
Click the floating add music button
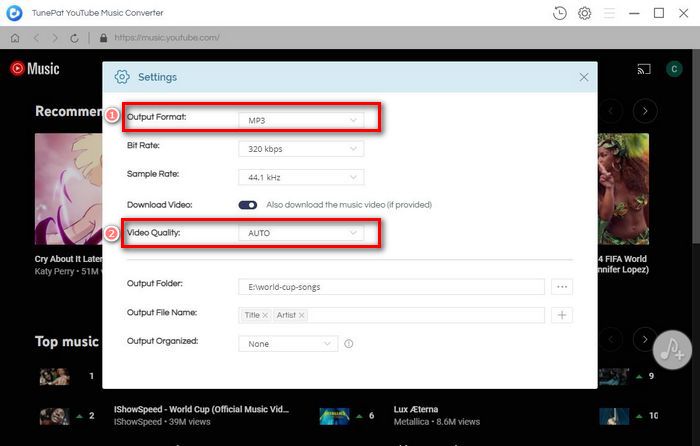[673, 348]
